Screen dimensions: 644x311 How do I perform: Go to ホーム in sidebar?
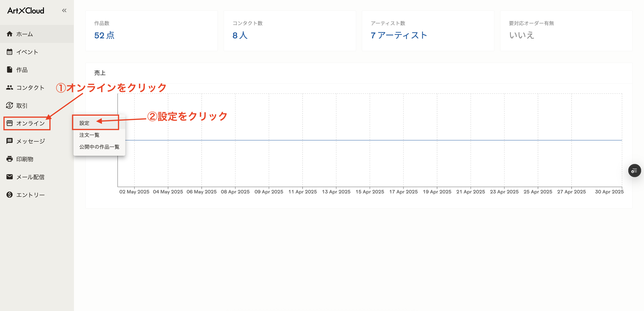pos(24,34)
